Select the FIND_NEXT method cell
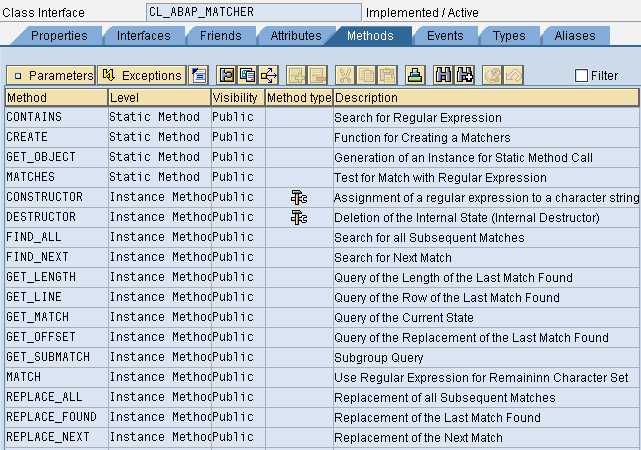This screenshot has width=641, height=450. pos(56,257)
